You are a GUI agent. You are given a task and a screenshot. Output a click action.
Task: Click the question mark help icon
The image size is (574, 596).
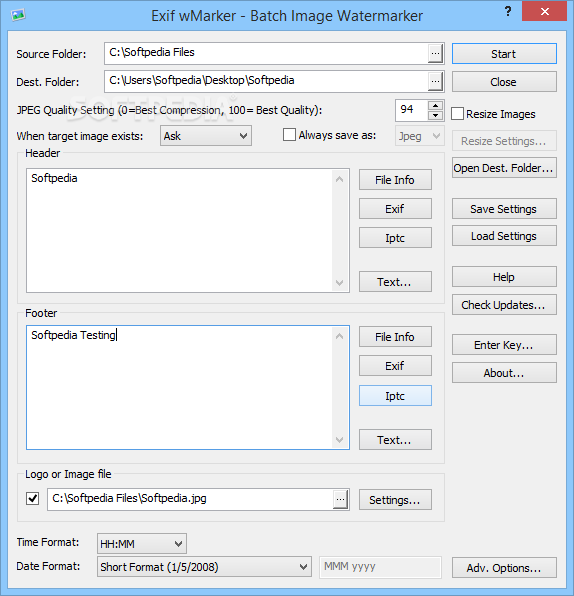(508, 11)
